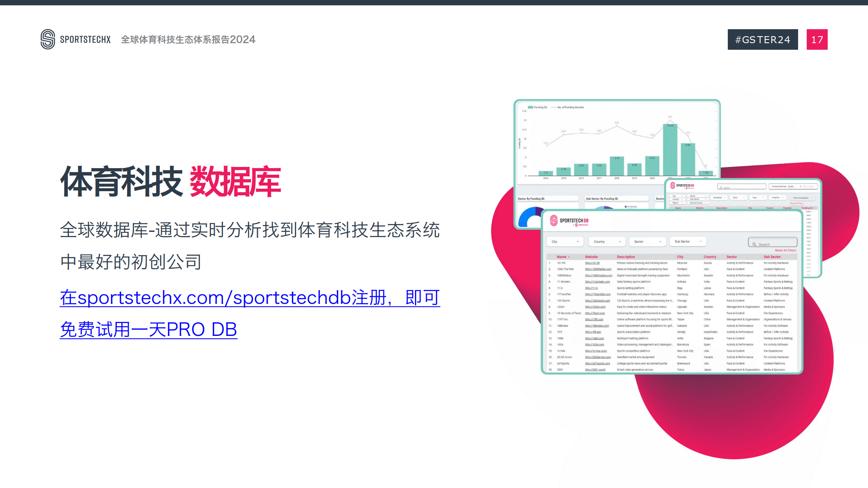Click the blue donut chart segment

click(x=528, y=216)
